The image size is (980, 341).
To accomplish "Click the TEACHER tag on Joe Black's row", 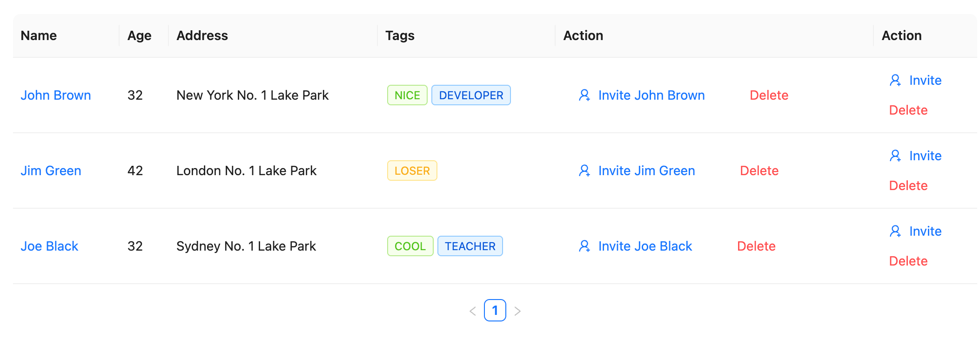I will pos(470,246).
